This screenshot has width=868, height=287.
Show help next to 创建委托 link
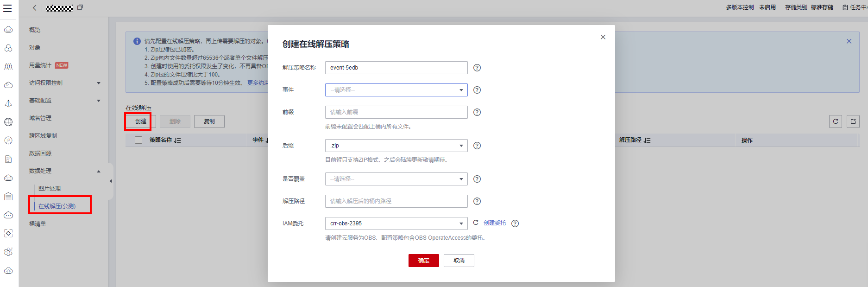tap(515, 223)
